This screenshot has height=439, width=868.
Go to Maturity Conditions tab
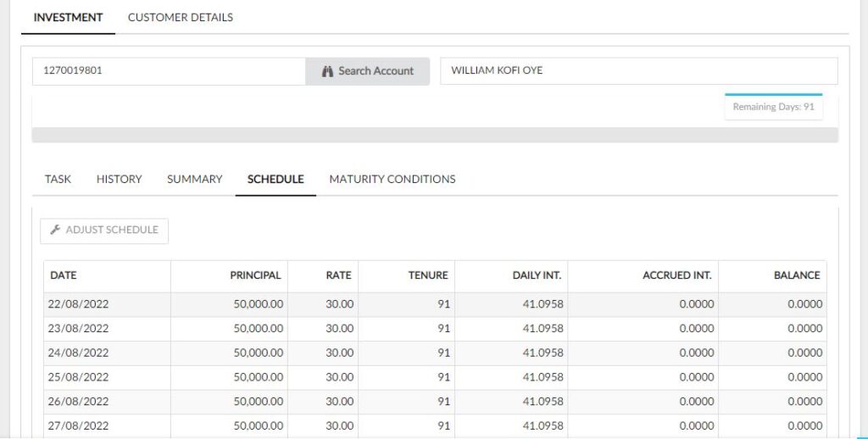[392, 179]
